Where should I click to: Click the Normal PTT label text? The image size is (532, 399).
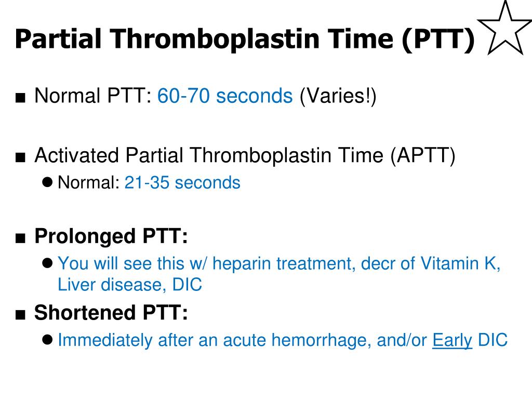pyautogui.click(x=92, y=96)
